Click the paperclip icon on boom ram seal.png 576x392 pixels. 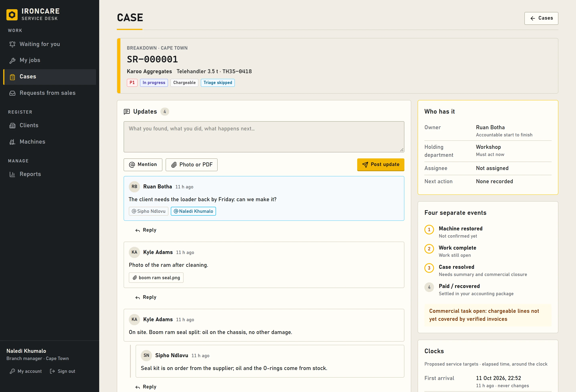coord(135,278)
